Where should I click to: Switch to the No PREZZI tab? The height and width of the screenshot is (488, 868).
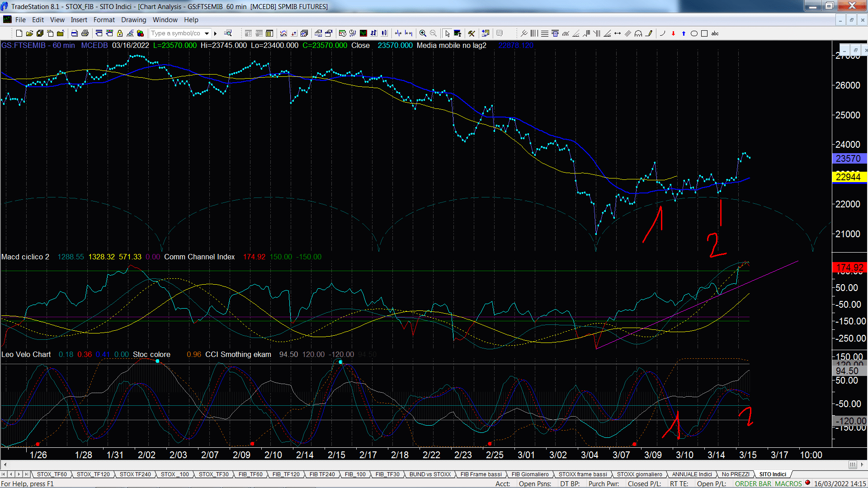pos(736,474)
